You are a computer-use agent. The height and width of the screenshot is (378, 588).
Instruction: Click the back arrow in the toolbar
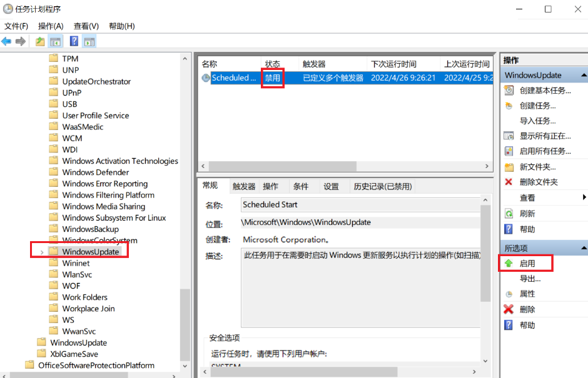pyautogui.click(x=6, y=42)
